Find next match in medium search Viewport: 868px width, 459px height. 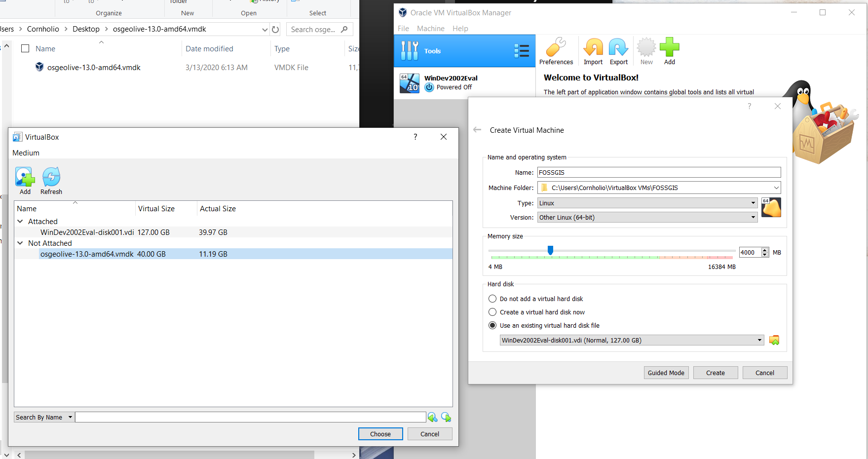[446, 417]
